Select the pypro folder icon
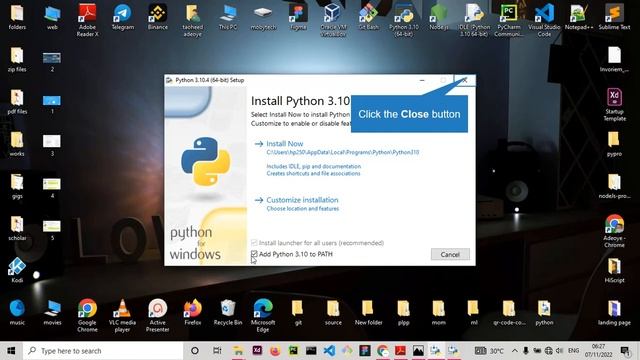Image resolution: width=640 pixels, height=360 pixels. 614,144
